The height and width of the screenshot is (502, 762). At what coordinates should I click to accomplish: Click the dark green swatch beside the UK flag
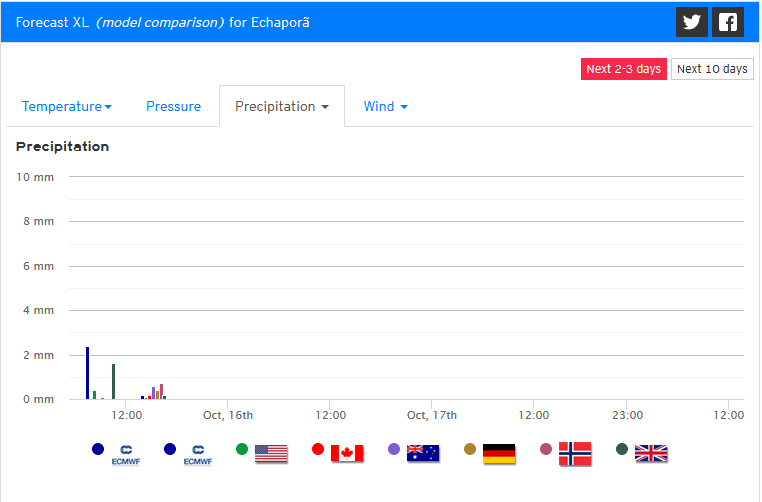(622, 450)
